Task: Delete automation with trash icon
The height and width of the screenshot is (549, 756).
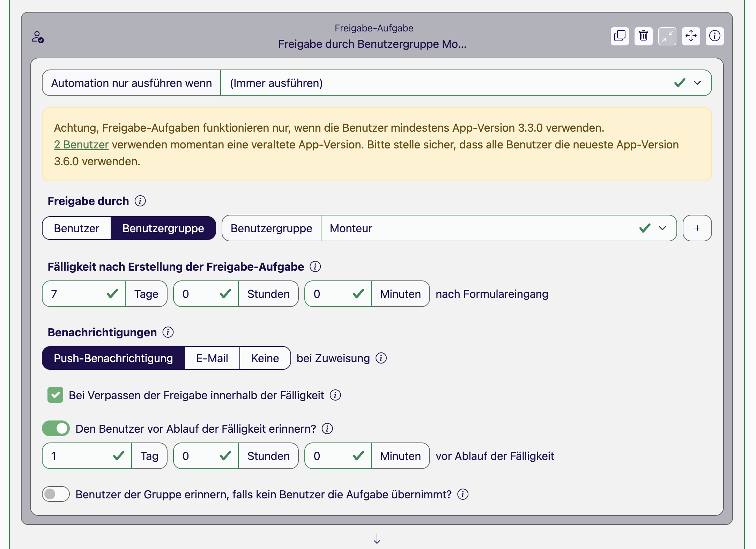Action: pyautogui.click(x=643, y=36)
